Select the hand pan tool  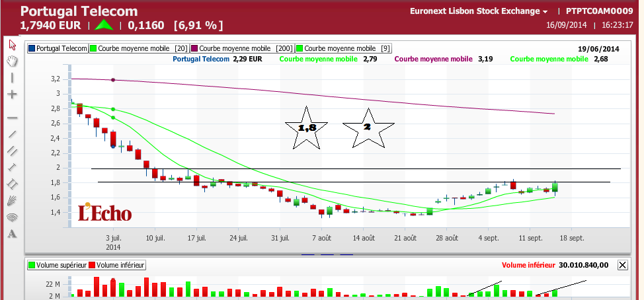coord(13,61)
